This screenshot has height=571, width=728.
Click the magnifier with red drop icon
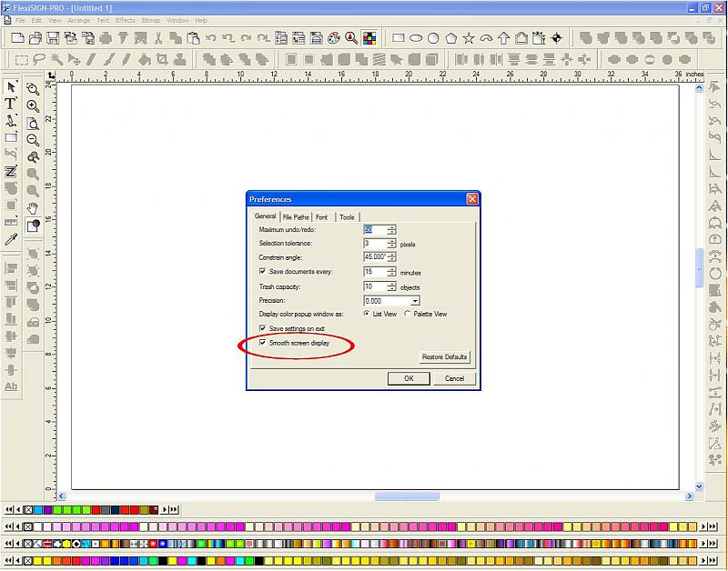coord(351,38)
